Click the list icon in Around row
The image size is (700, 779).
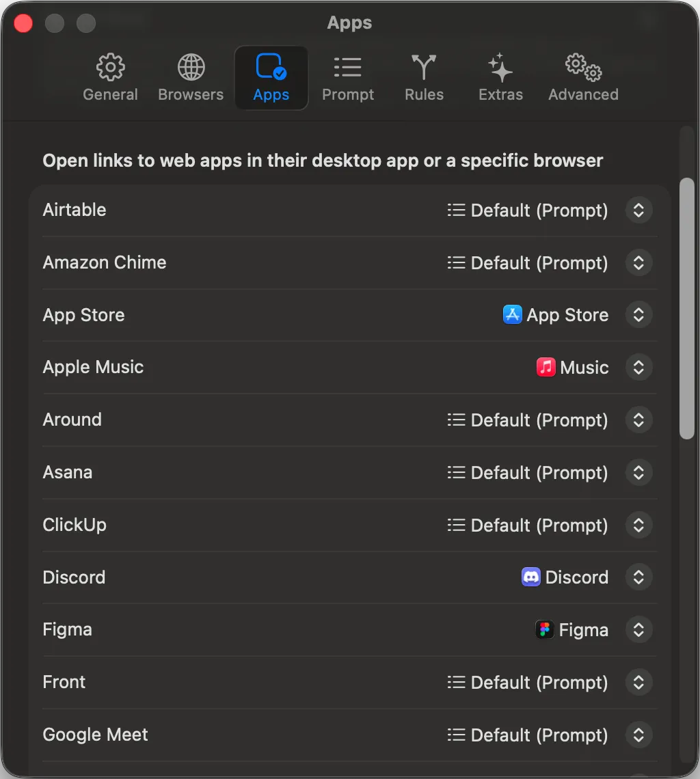457,420
